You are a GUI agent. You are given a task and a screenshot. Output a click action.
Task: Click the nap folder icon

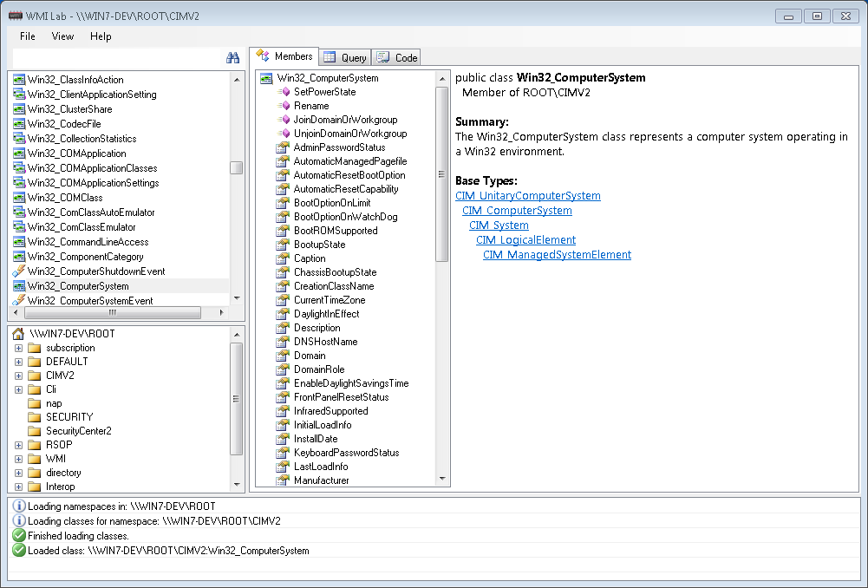(x=35, y=403)
